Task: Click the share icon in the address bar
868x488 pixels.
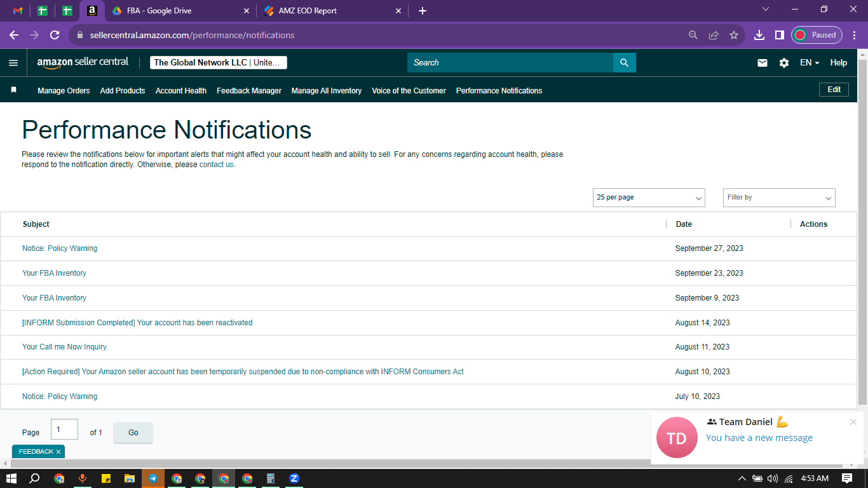Action: pos(714,35)
